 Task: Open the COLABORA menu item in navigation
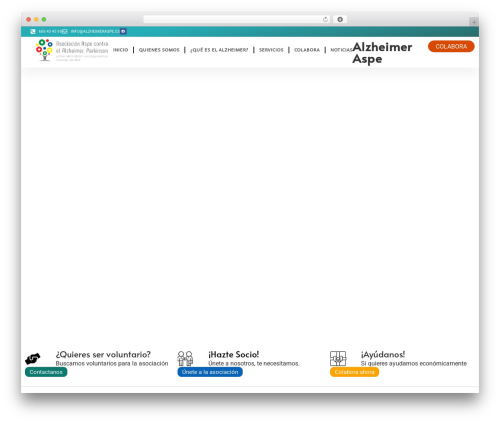point(307,50)
